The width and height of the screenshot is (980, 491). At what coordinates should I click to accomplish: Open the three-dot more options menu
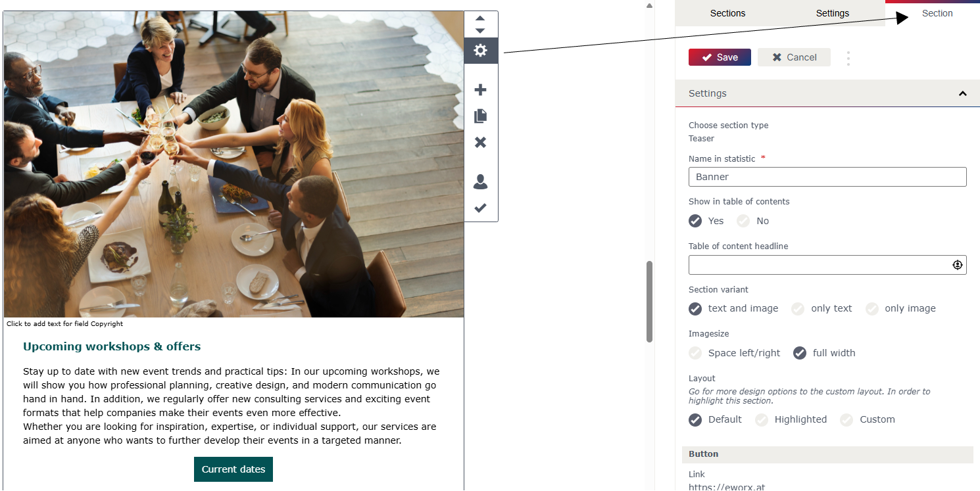click(848, 58)
